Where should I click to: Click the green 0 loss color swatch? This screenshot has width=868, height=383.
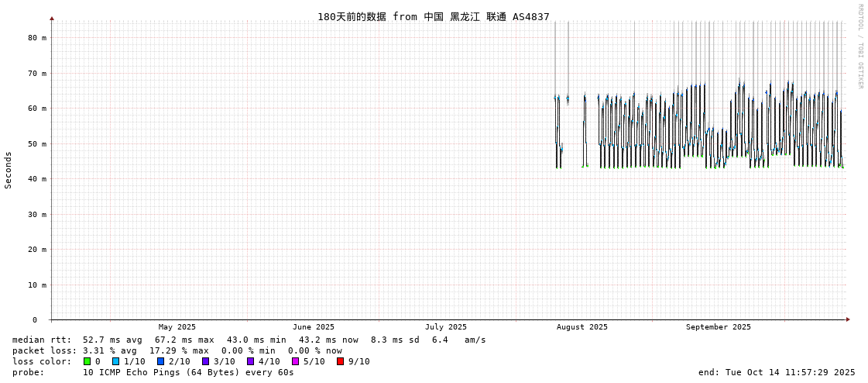click(87, 361)
